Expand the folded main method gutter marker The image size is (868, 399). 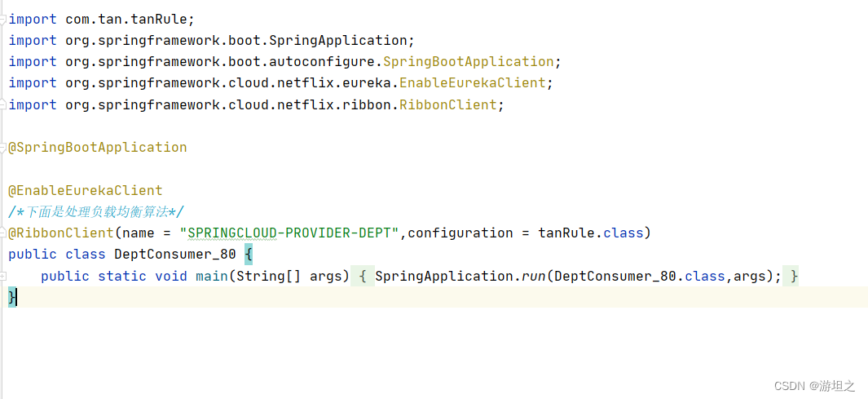click(x=3, y=276)
